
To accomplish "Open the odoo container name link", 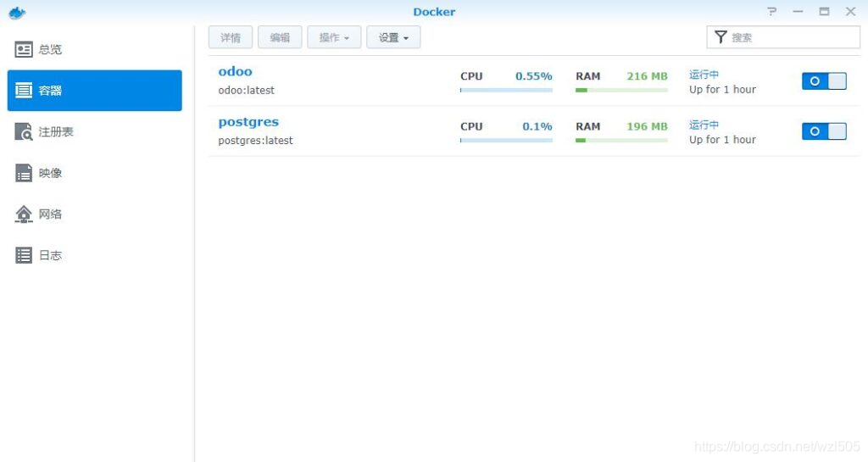I will pos(236,71).
